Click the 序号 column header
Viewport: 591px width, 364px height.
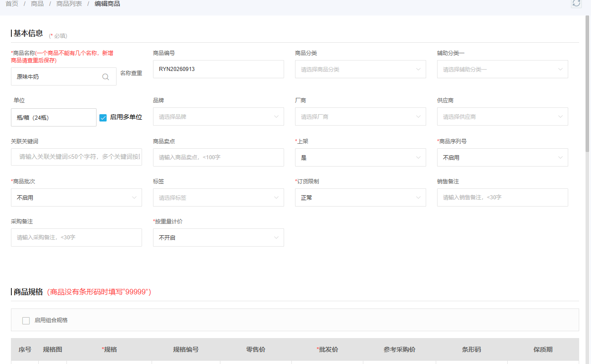(25, 349)
